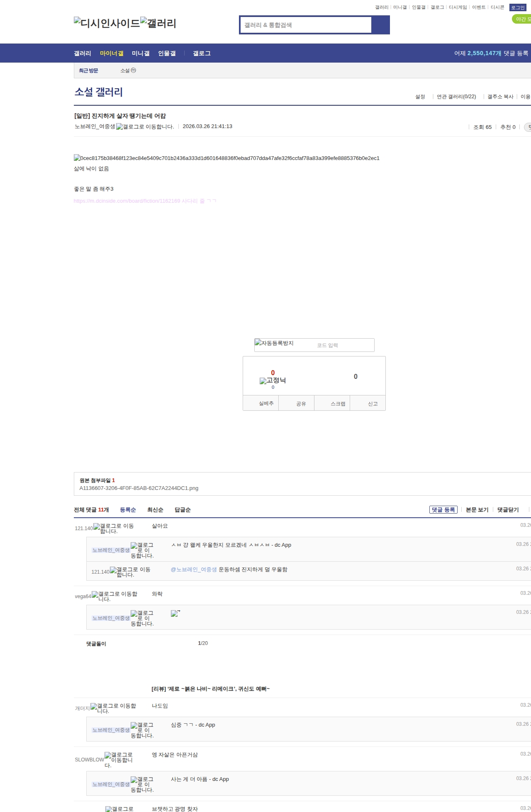The width and height of the screenshot is (531, 812).
Task: Sort comments by 등록순
Action: point(128,510)
